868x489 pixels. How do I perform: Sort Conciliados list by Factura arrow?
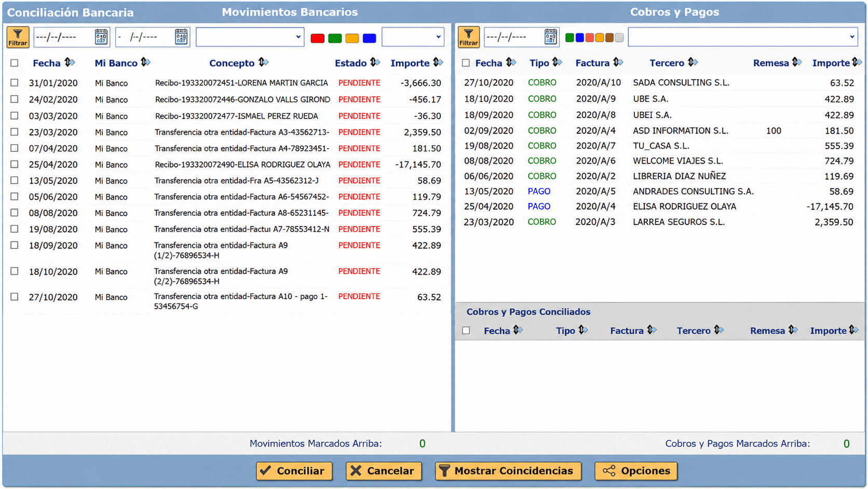coord(652,331)
